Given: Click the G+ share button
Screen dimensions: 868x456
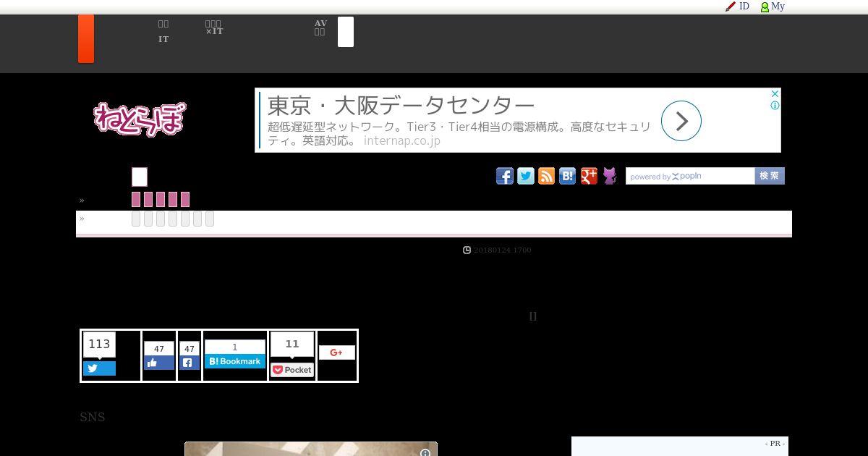Looking at the screenshot, I should (x=336, y=352).
